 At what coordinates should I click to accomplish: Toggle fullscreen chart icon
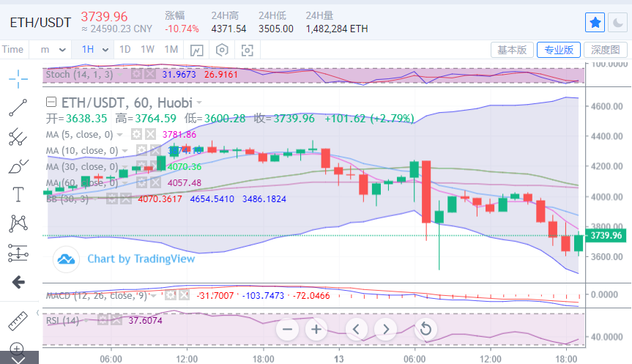point(247,50)
